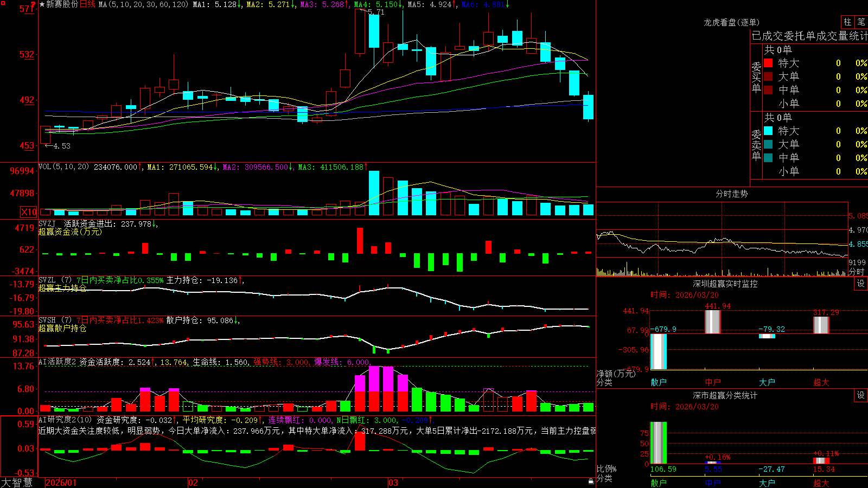
Task: Click the 超赢主力持仓 label
Action: point(62,288)
